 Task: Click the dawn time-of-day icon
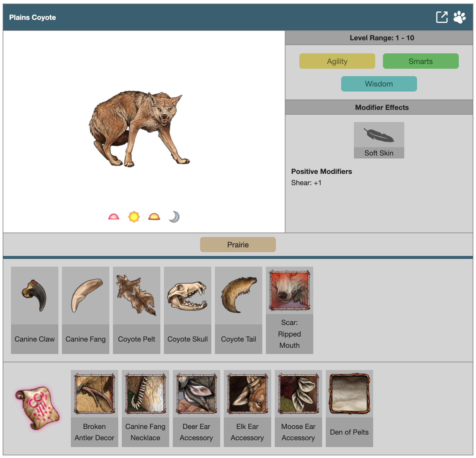tap(114, 217)
